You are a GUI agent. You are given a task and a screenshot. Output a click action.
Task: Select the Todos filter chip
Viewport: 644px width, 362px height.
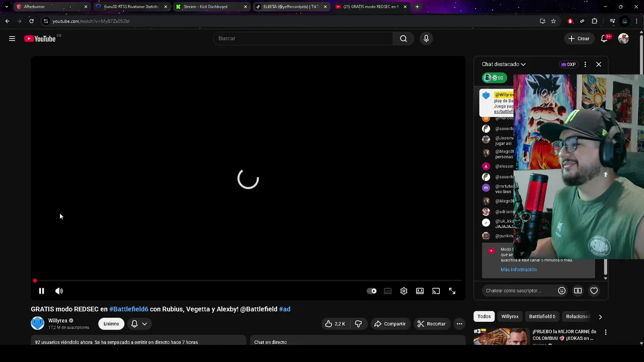pos(484,317)
